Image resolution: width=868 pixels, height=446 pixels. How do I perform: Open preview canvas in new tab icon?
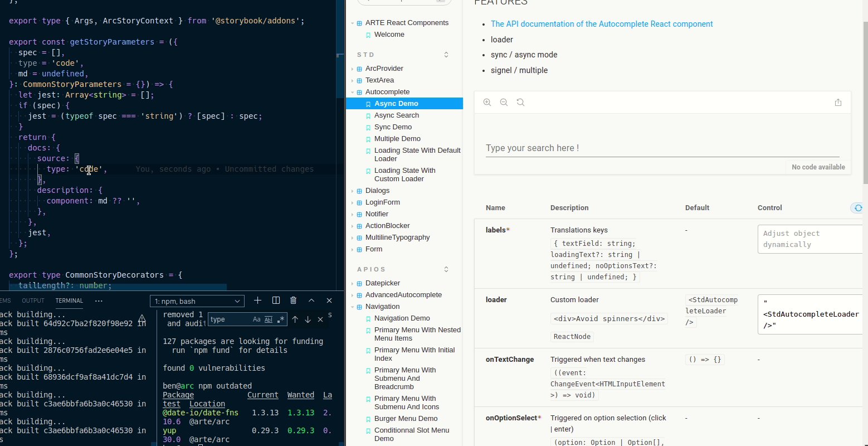tap(838, 103)
